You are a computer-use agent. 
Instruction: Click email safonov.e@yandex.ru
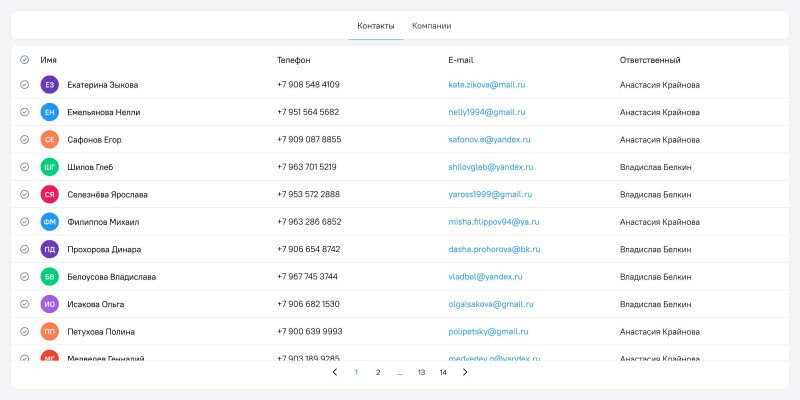(x=489, y=139)
